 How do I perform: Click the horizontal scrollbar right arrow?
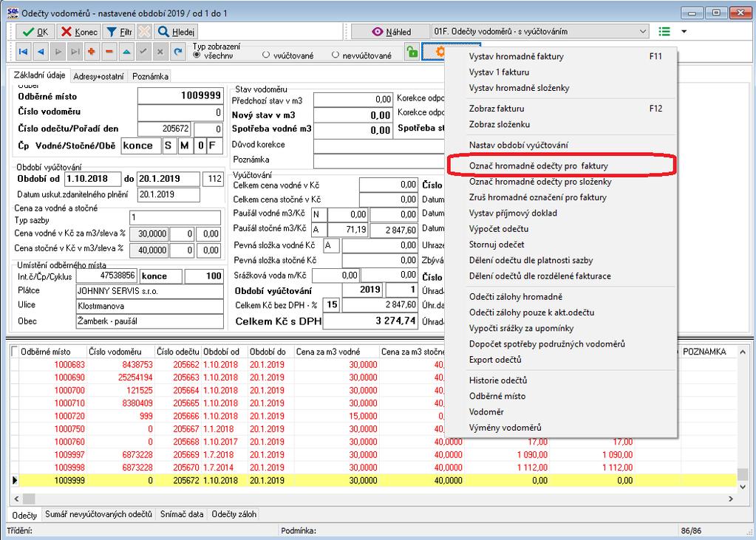[x=731, y=499]
